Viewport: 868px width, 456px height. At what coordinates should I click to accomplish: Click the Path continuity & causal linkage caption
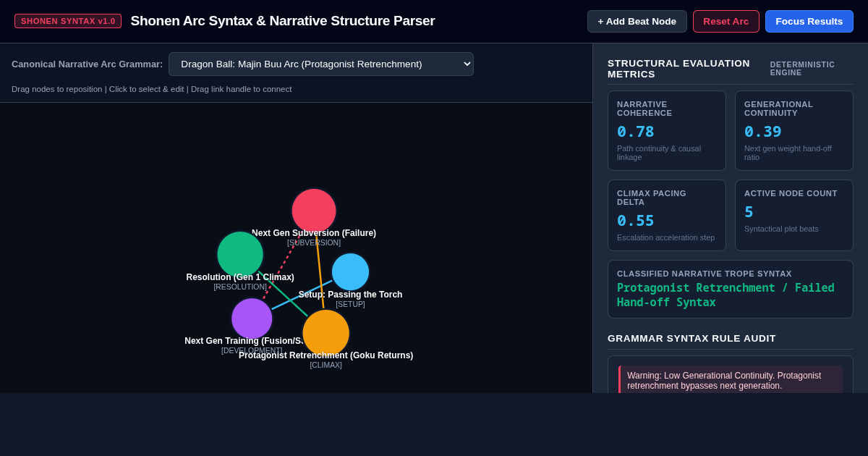pyautogui.click(x=659, y=153)
